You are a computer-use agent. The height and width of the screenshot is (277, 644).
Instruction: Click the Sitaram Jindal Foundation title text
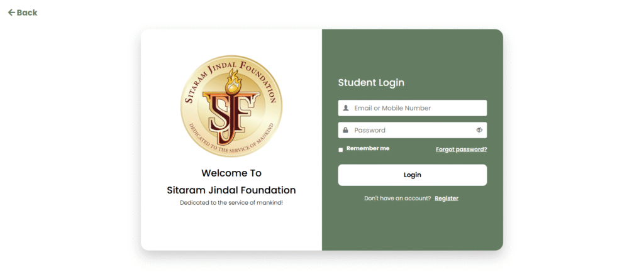231,190
